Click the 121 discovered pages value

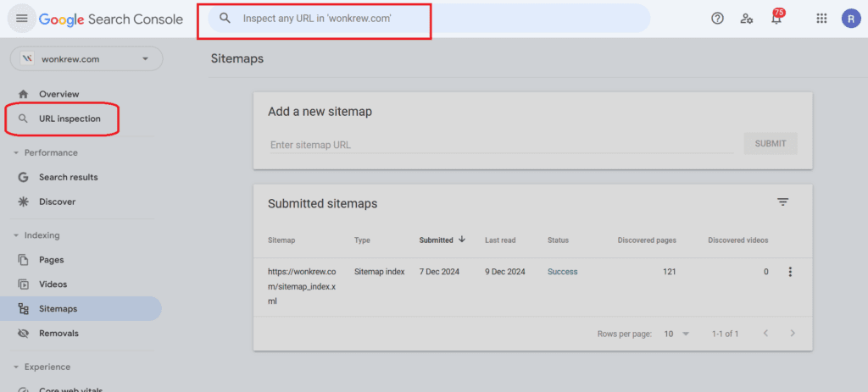670,272
